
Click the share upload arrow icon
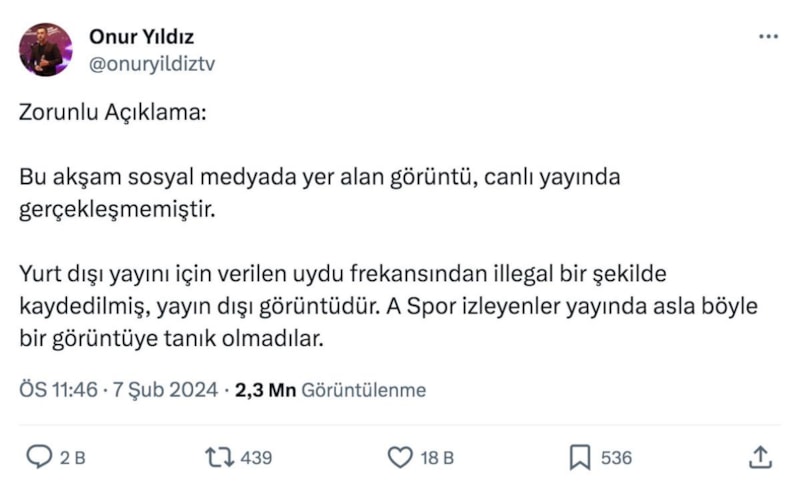tap(760, 457)
